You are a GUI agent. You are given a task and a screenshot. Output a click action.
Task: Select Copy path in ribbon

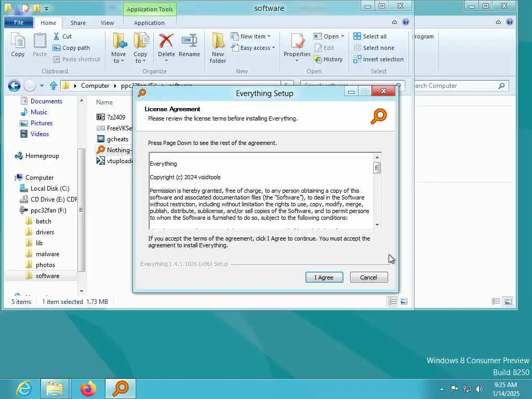(72, 48)
